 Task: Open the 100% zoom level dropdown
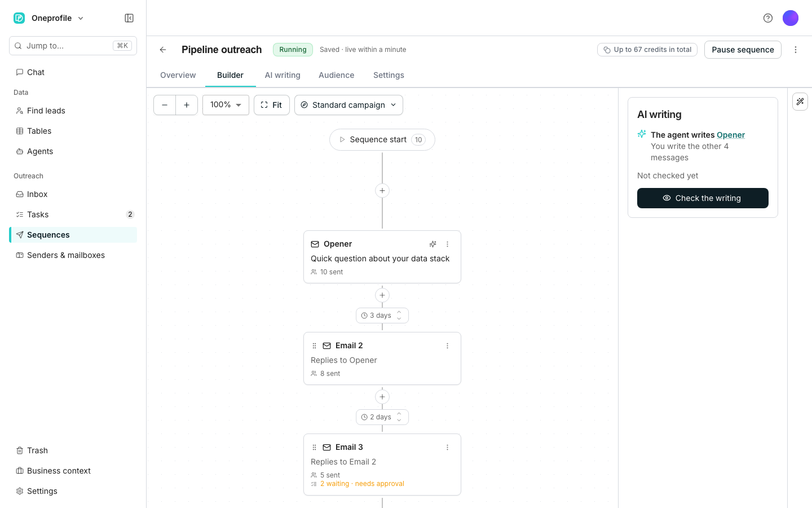point(226,105)
